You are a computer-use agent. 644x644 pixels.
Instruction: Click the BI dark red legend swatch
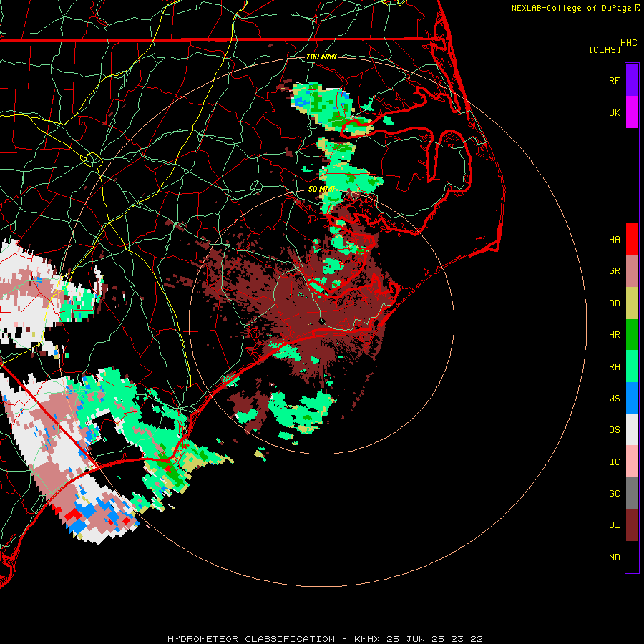tap(632, 525)
